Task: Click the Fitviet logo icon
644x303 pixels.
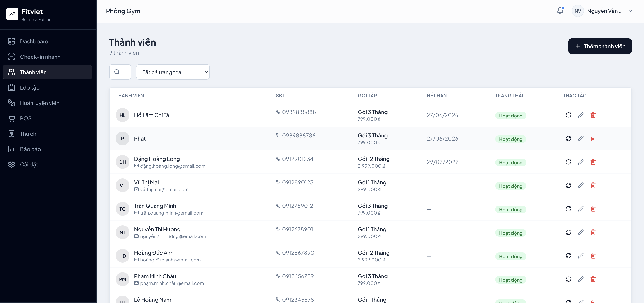Action: pyautogui.click(x=12, y=14)
